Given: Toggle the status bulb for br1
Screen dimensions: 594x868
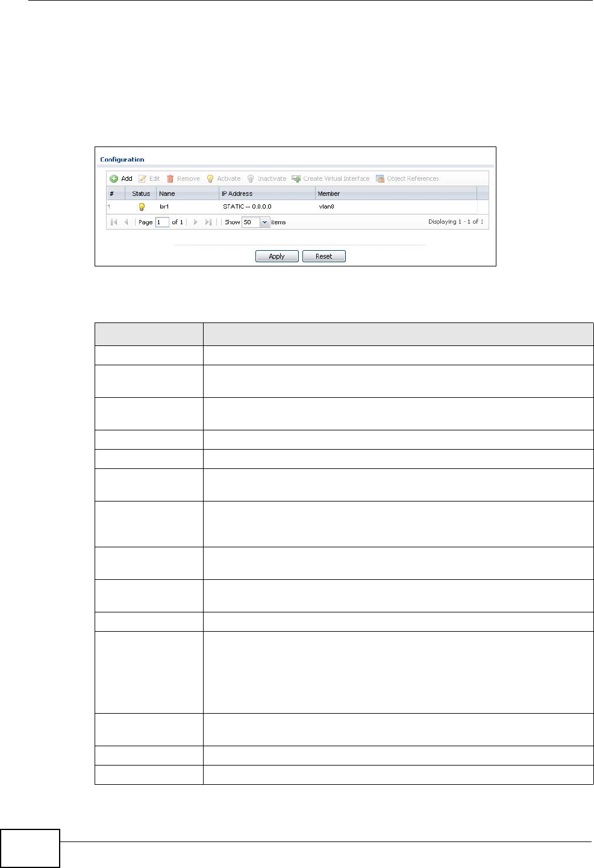Looking at the screenshot, I should point(142,207).
